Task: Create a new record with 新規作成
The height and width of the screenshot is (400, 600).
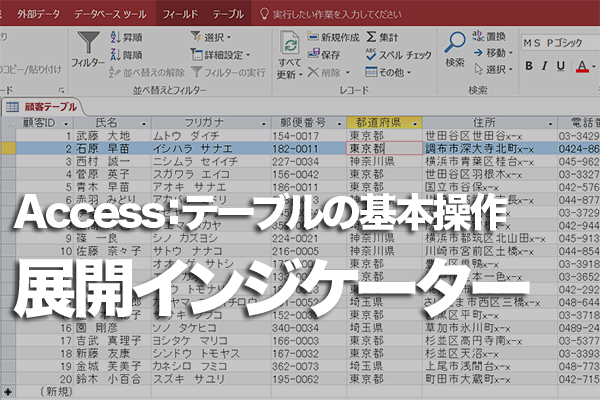Action: pyautogui.click(x=334, y=37)
